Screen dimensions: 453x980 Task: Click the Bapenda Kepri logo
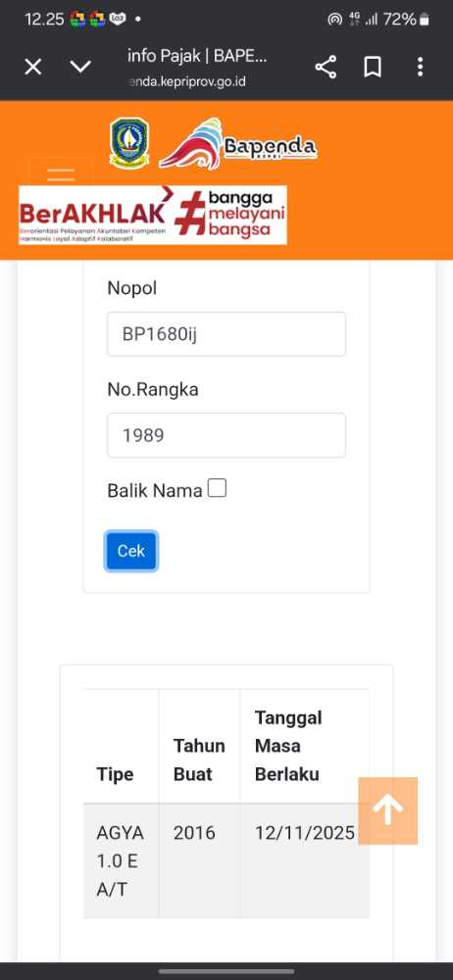pyautogui.click(x=237, y=145)
